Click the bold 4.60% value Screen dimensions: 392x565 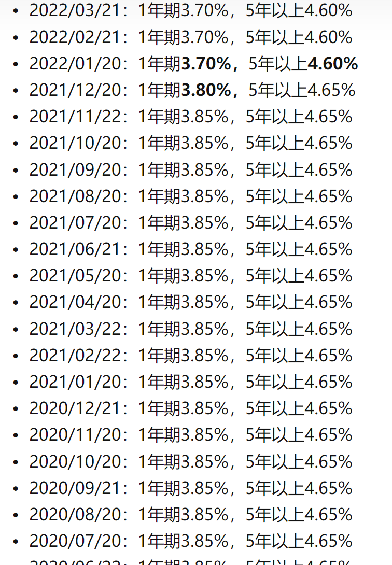pyautogui.click(x=332, y=64)
